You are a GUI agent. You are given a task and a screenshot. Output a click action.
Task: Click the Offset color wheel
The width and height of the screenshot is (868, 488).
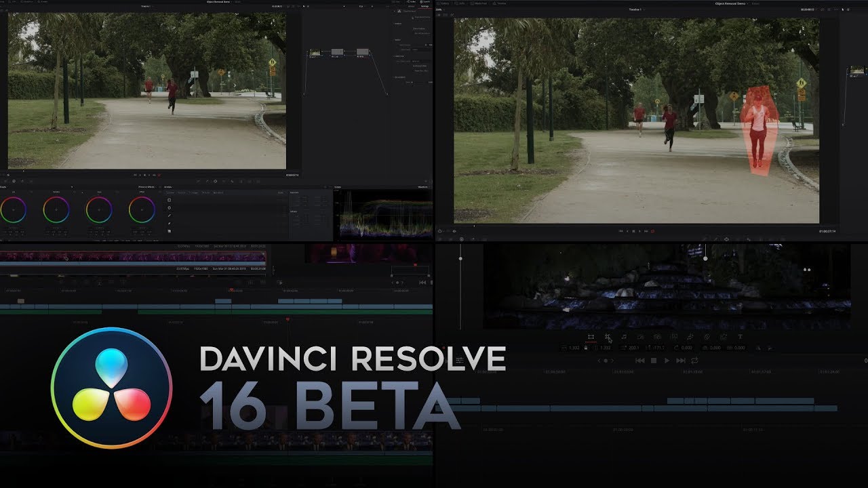[142, 210]
